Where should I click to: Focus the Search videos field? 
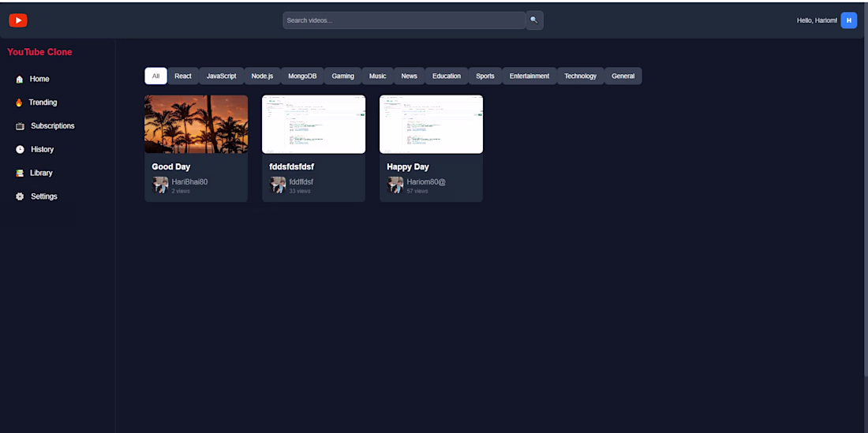[x=404, y=21]
